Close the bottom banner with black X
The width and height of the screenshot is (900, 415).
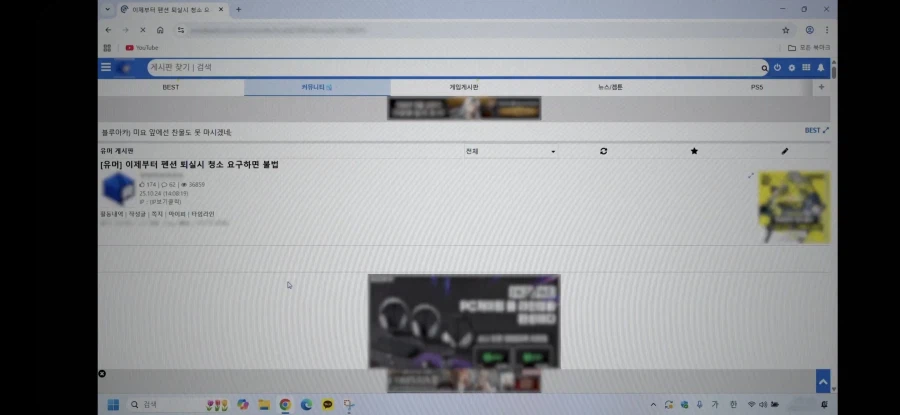[102, 374]
